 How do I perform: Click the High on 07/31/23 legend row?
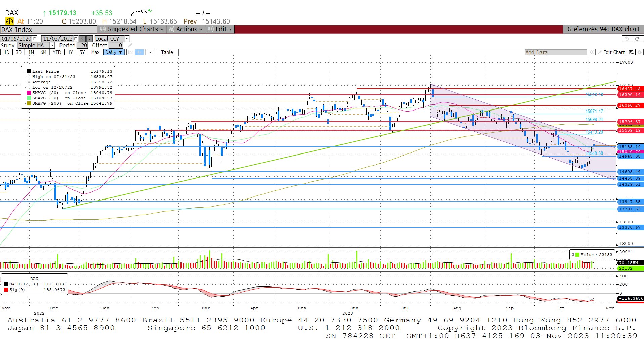click(x=70, y=77)
